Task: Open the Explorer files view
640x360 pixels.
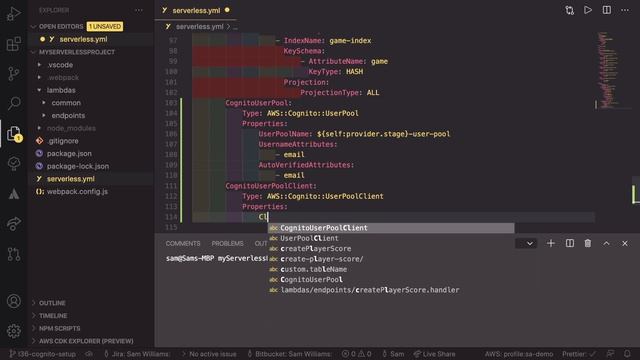Action: 14,133
